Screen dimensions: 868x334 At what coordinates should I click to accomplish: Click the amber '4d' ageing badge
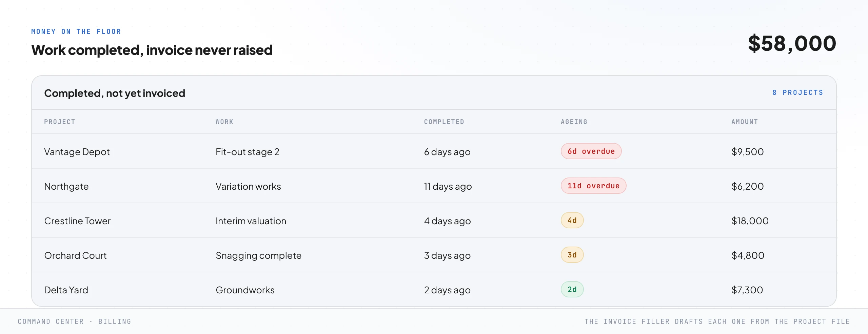tap(572, 220)
